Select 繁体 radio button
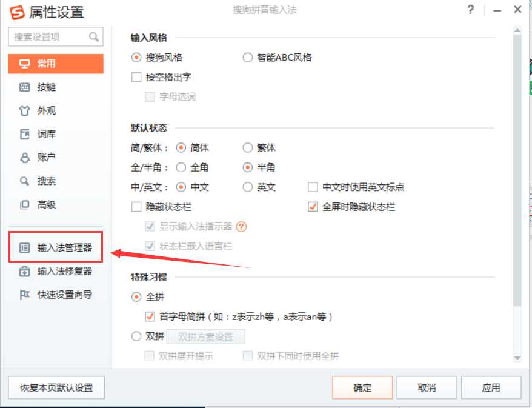This screenshot has height=408, width=532. click(x=248, y=148)
